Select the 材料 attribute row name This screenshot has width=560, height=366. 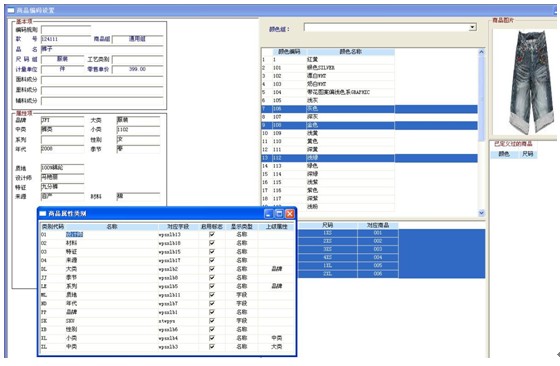(71, 243)
